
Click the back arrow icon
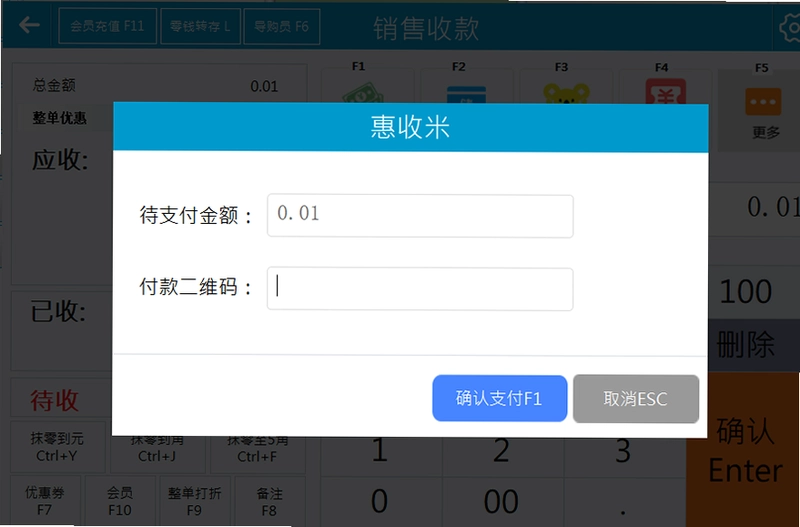pyautogui.click(x=29, y=24)
